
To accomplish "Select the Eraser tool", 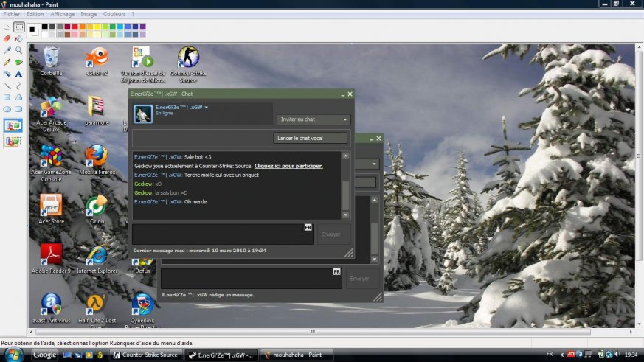I will click(x=7, y=38).
